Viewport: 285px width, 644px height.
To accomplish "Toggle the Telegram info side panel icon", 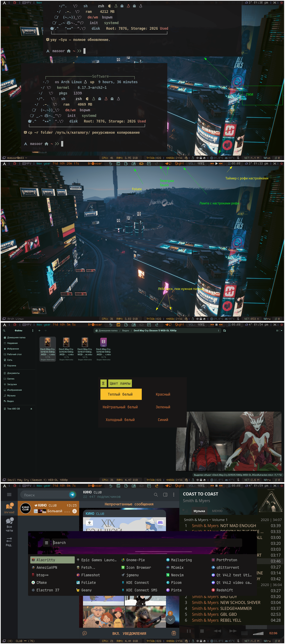I will [165, 495].
